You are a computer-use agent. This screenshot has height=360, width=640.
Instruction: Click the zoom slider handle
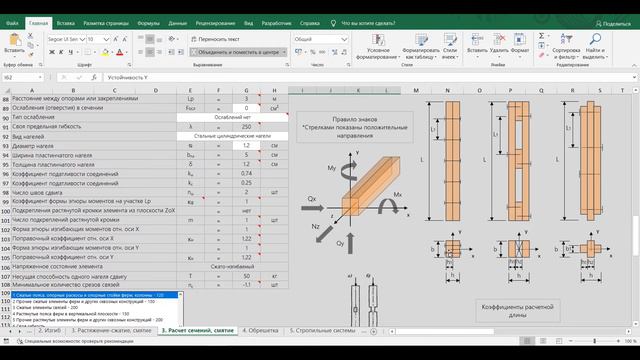coord(595,341)
